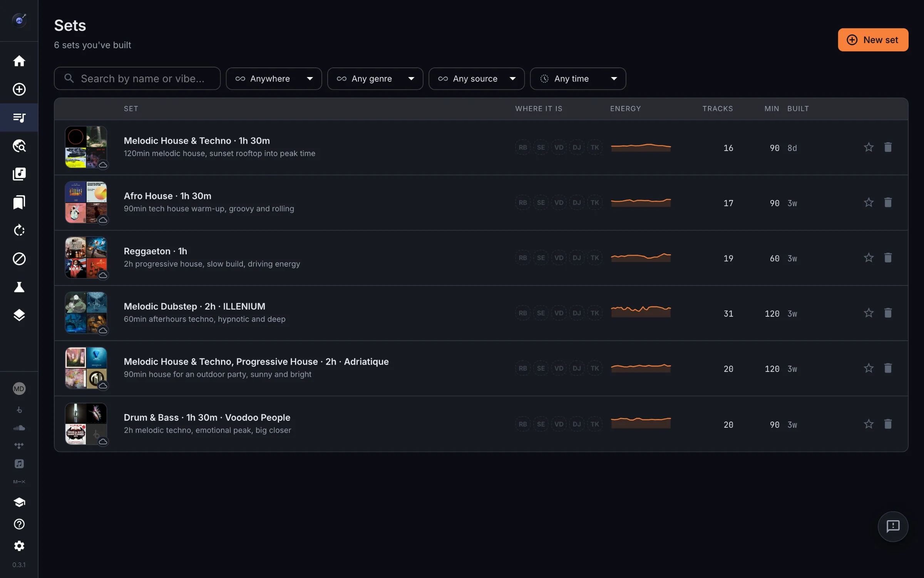
Task: Open the bookmarks icon in sidebar
Action: [19, 202]
